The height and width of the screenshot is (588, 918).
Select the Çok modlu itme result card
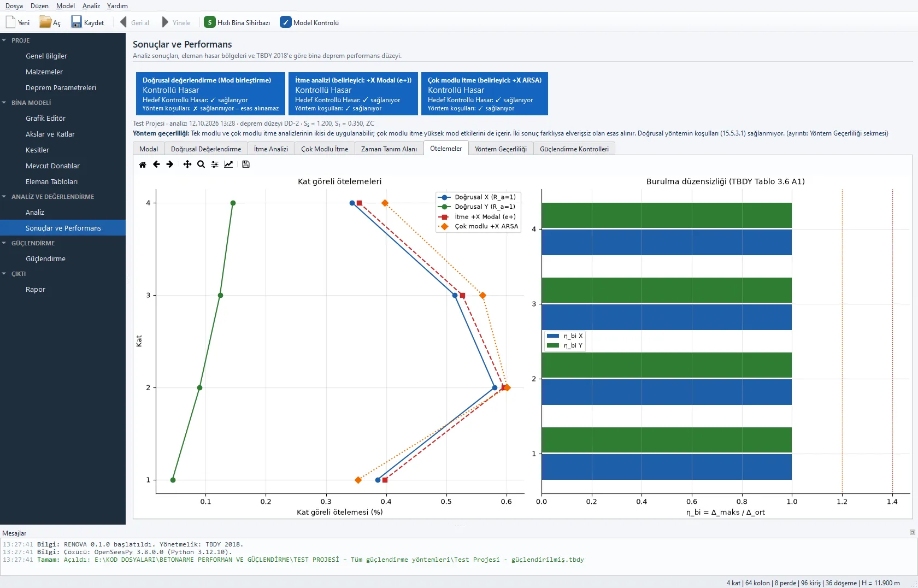pyautogui.click(x=484, y=93)
